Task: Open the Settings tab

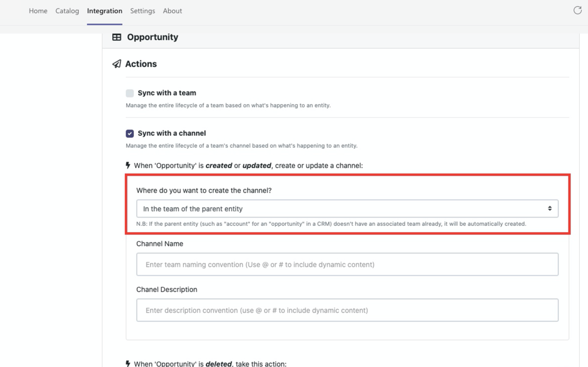Action: (x=143, y=11)
